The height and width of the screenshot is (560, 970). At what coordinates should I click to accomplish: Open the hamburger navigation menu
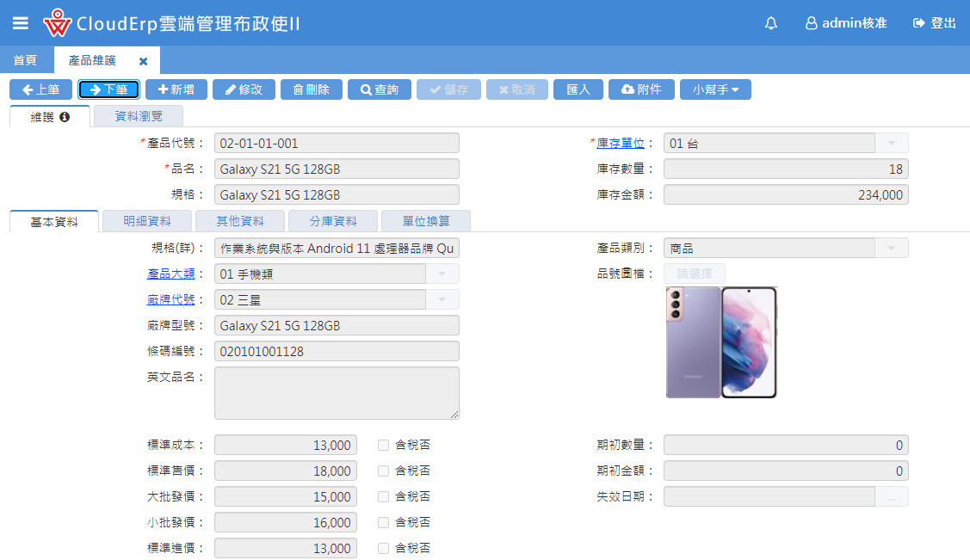click(x=21, y=23)
